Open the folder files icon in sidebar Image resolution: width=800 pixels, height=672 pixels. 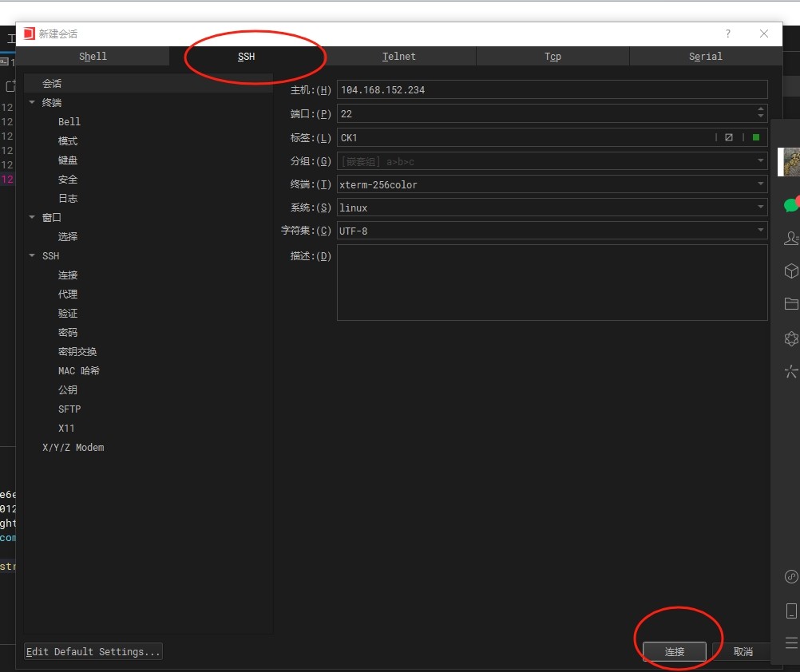(790, 303)
